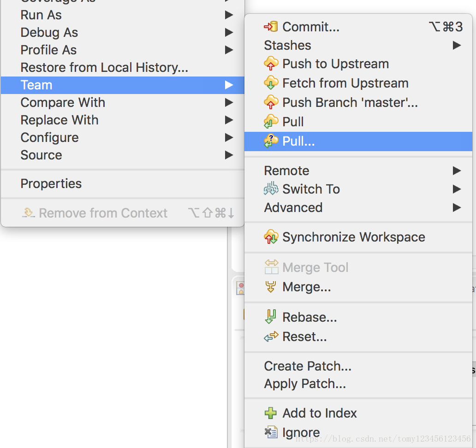Click the Reset arrows icon
This screenshot has width=476, height=448.
coord(271,337)
